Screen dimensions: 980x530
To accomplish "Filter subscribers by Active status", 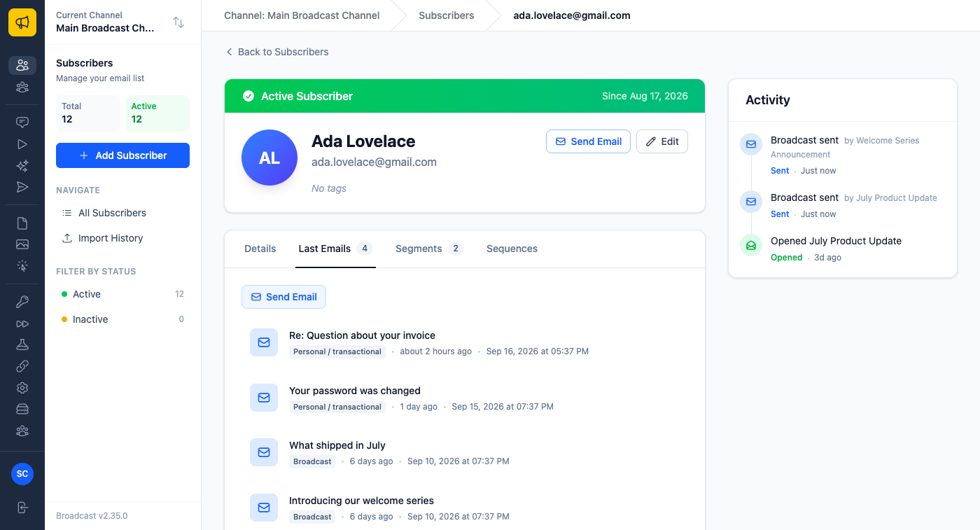I will click(122, 294).
